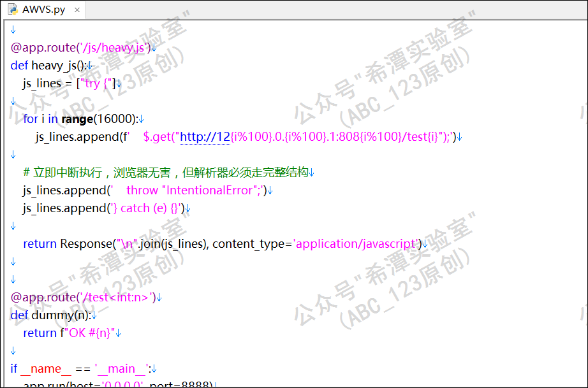Click the Python file icon on AWVS.py tab
Screen dimensions: 588x388
click(13, 10)
